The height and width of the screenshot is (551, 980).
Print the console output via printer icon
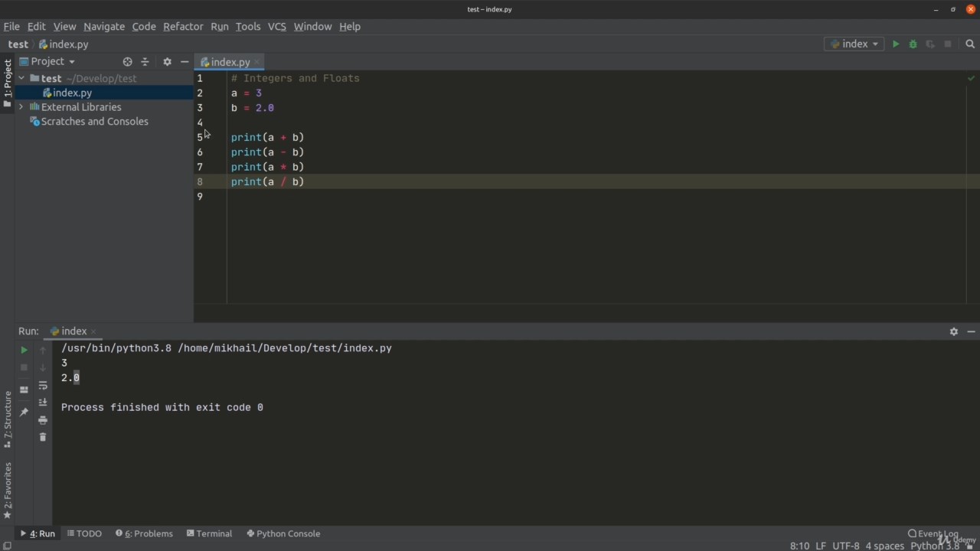[43, 420]
